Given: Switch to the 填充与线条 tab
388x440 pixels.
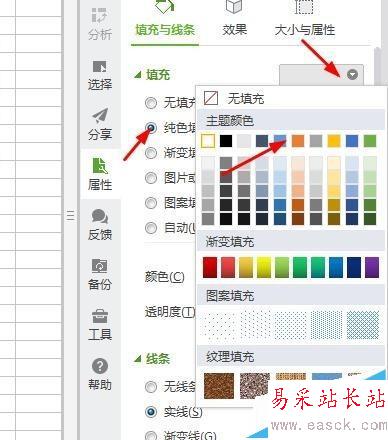Looking at the screenshot, I should coord(165,29).
